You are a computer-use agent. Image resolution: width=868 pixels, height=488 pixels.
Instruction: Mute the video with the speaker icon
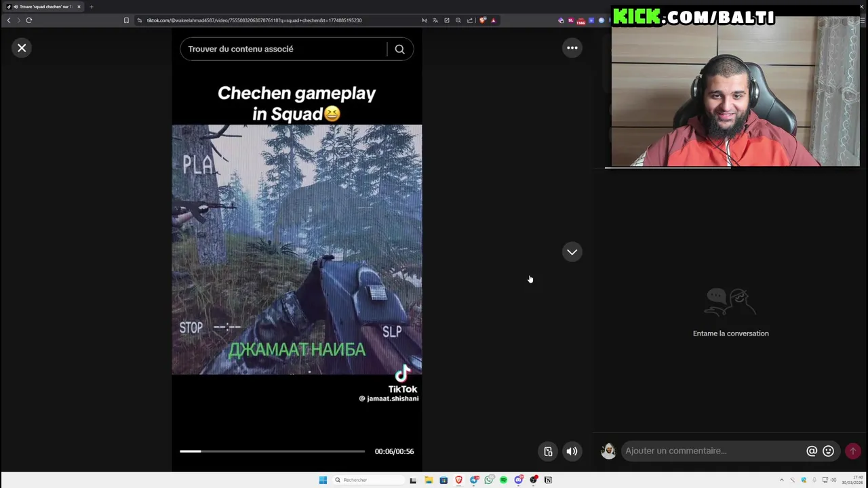572,451
